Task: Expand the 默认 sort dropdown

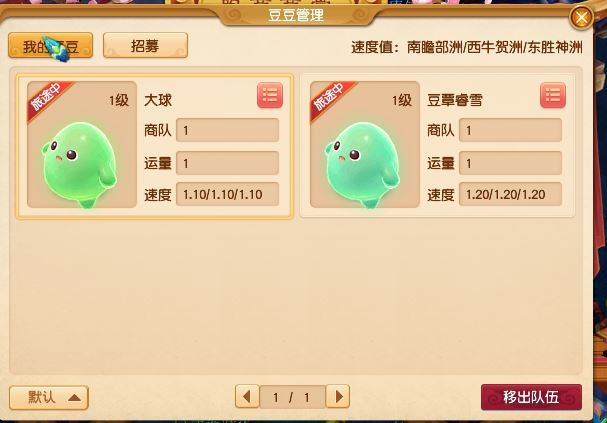Action: [x=49, y=397]
